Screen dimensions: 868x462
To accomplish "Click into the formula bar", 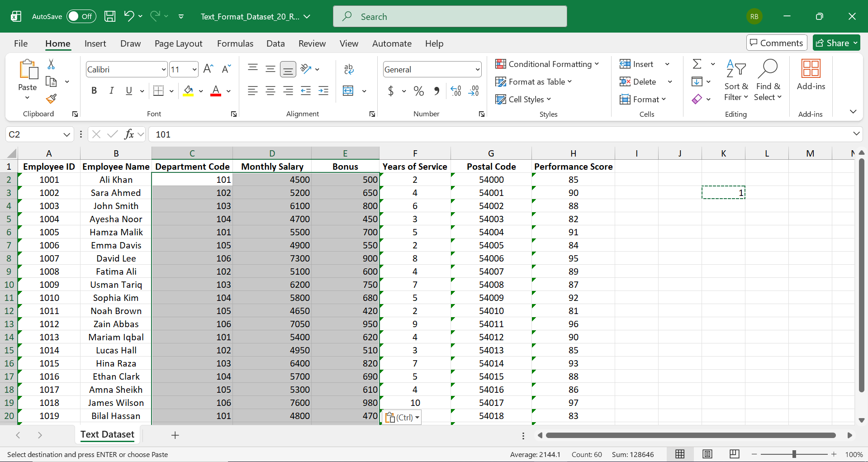I will click(500, 134).
